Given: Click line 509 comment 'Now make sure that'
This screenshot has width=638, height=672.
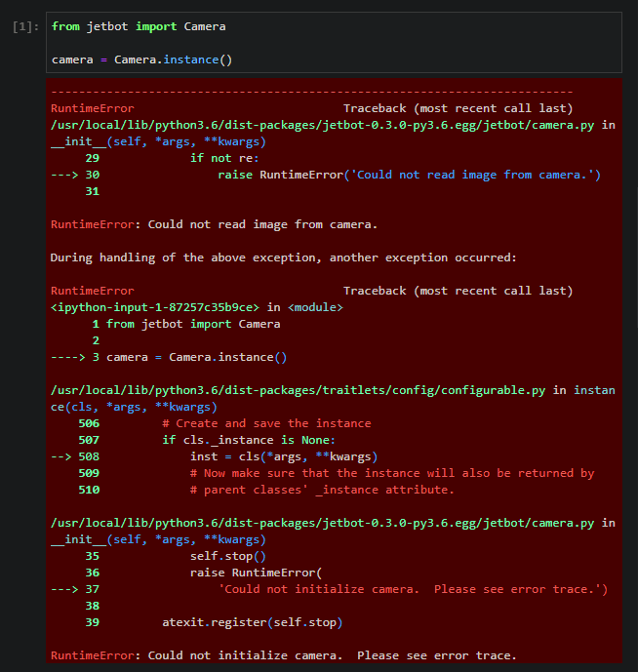Looking at the screenshot, I should pos(392,473).
